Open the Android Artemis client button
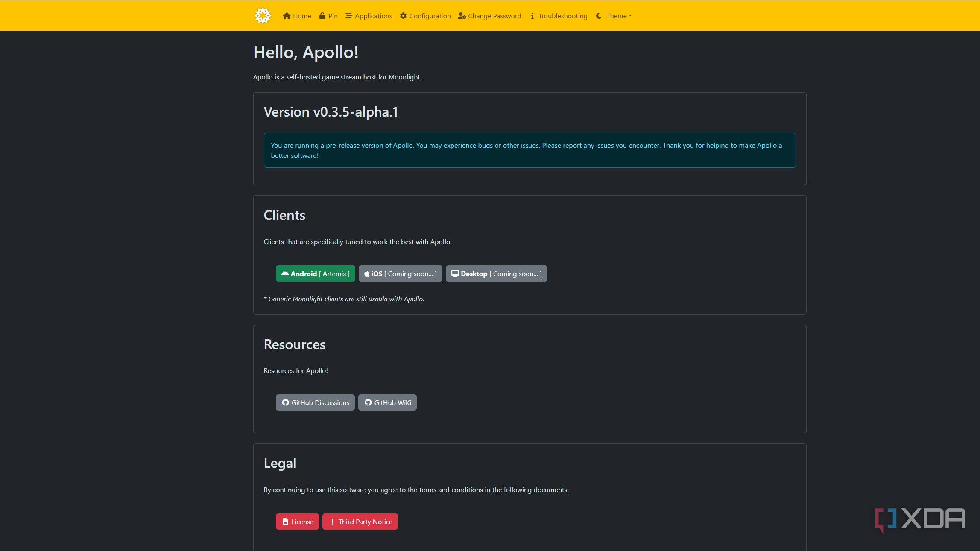This screenshot has height=551, width=980. pos(315,274)
